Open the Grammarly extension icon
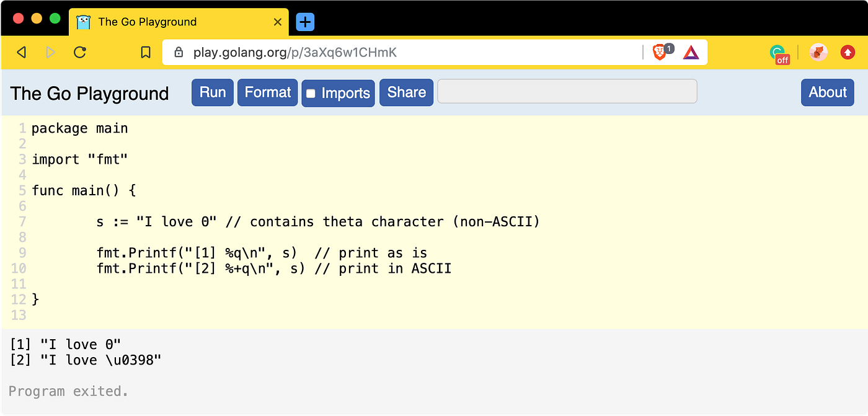 [778, 53]
